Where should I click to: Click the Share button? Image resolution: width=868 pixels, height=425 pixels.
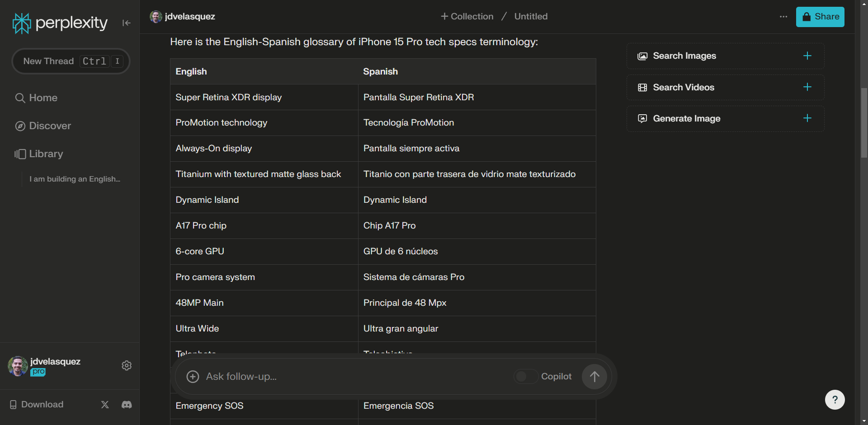(x=820, y=17)
